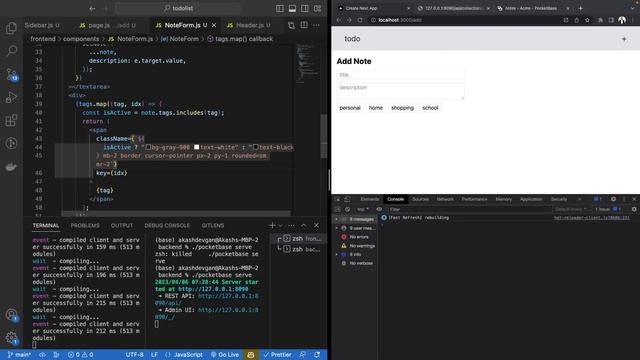The image size is (640, 360).
Task: Switch to the PROBLEMS panel tab
Action: point(85,226)
